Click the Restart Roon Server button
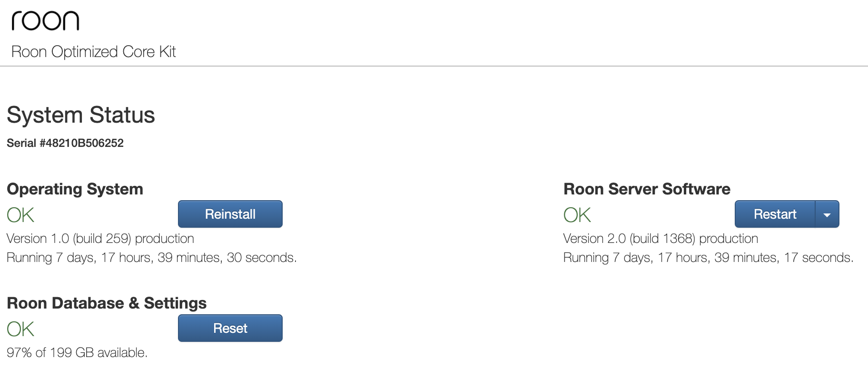The height and width of the screenshot is (387, 868). point(775,214)
